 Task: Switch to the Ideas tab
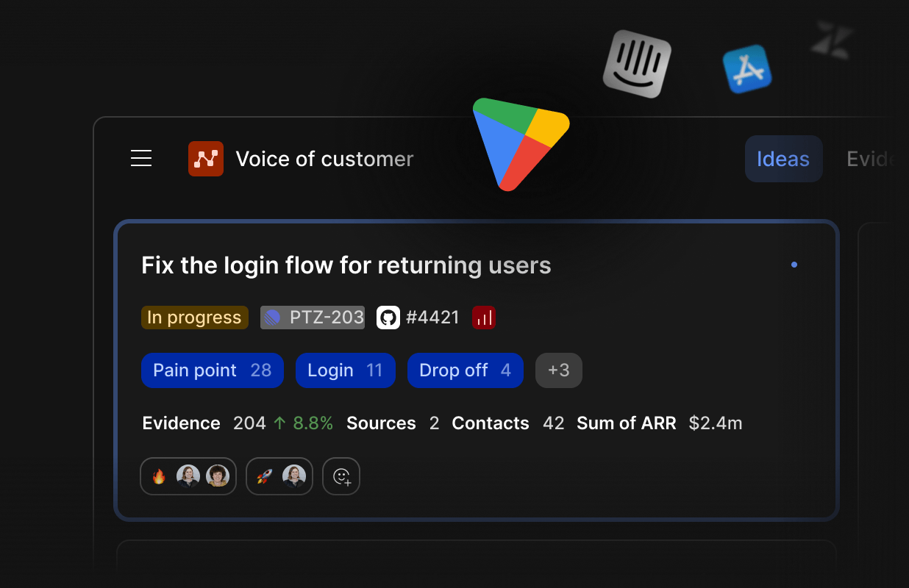[x=783, y=159]
